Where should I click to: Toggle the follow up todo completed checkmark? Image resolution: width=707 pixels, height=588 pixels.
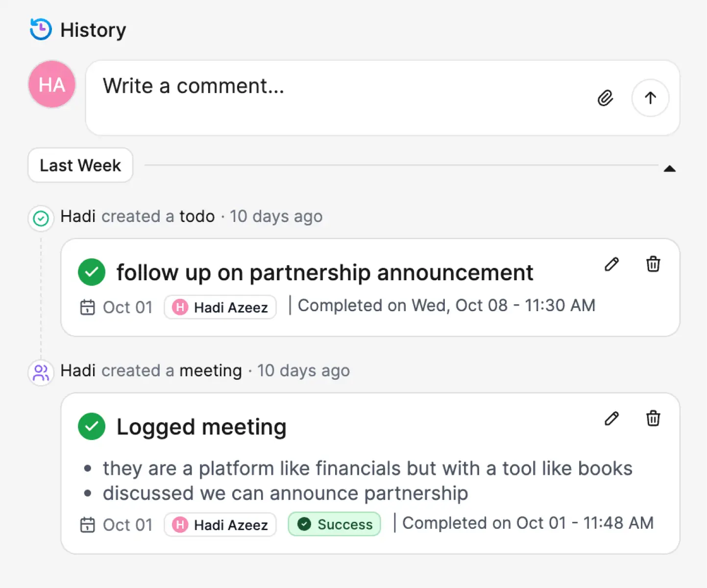(x=92, y=272)
